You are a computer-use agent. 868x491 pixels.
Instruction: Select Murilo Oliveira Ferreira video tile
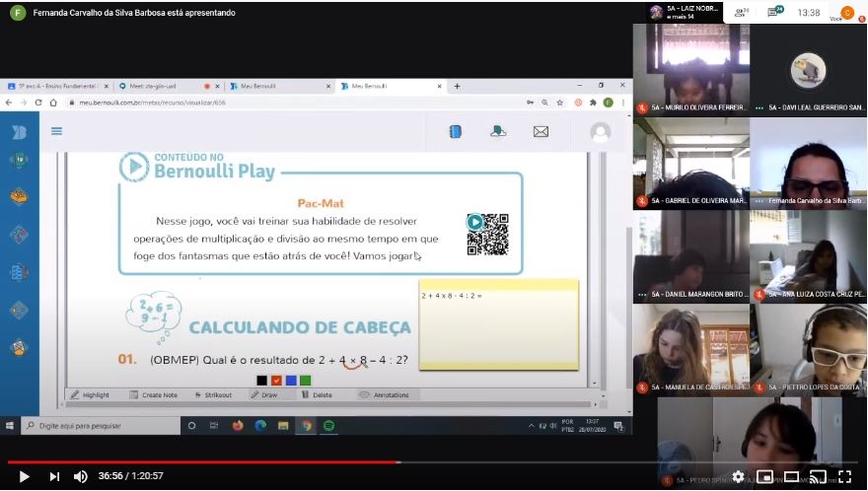point(691,69)
